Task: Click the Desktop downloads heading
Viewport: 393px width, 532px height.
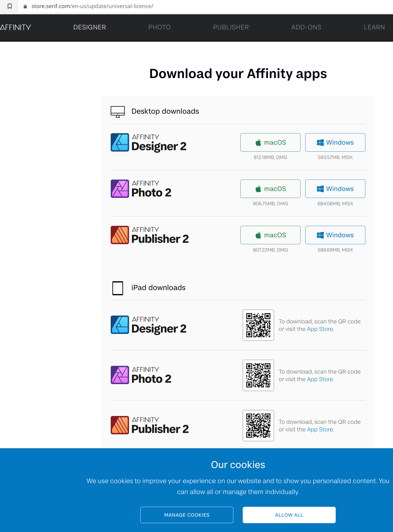Action: pos(165,111)
